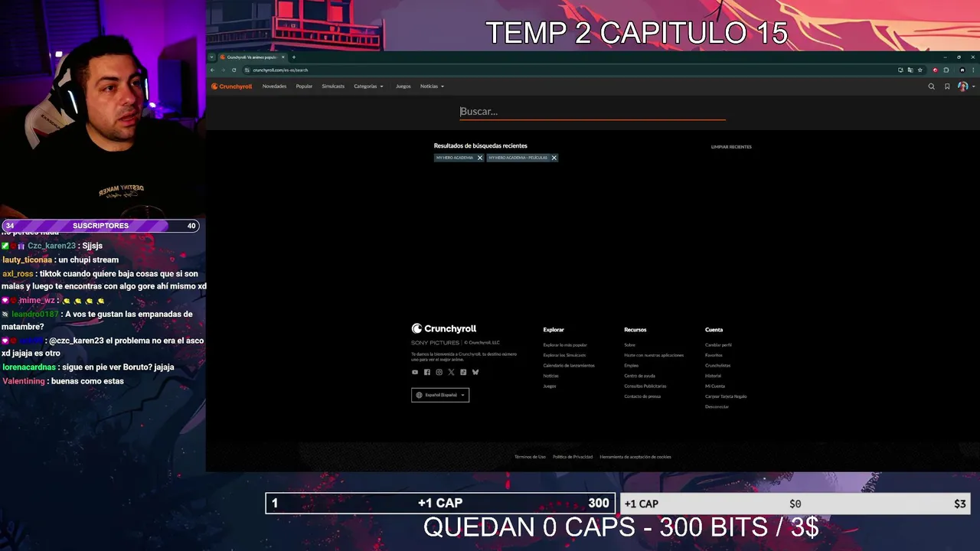Open the Empleo footer link
Screen dimensions: 980x551
[x=631, y=366]
